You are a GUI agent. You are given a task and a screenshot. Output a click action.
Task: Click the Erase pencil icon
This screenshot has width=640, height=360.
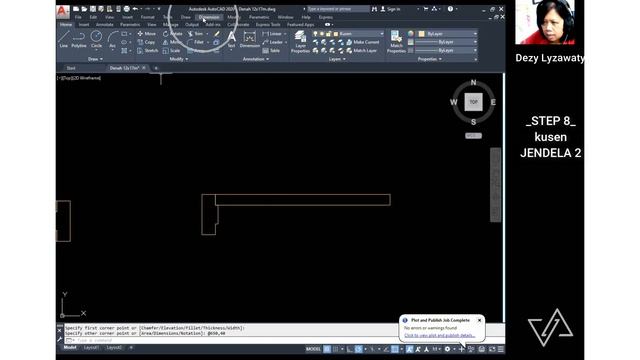[x=217, y=34]
